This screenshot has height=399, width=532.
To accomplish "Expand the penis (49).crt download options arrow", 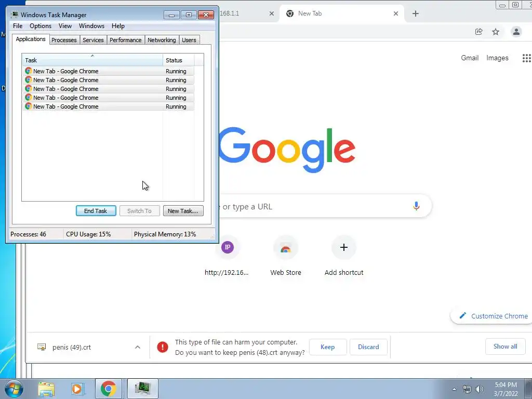I will point(137,347).
